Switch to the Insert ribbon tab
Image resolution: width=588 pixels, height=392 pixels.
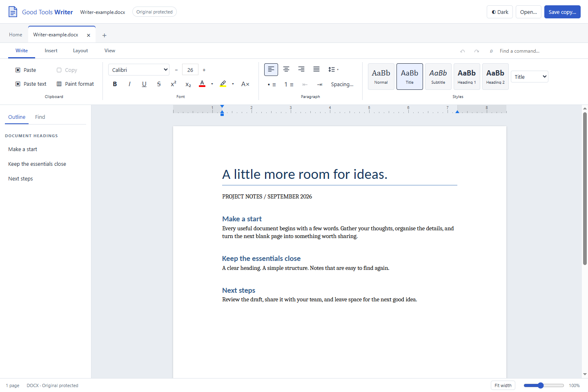[51, 51]
